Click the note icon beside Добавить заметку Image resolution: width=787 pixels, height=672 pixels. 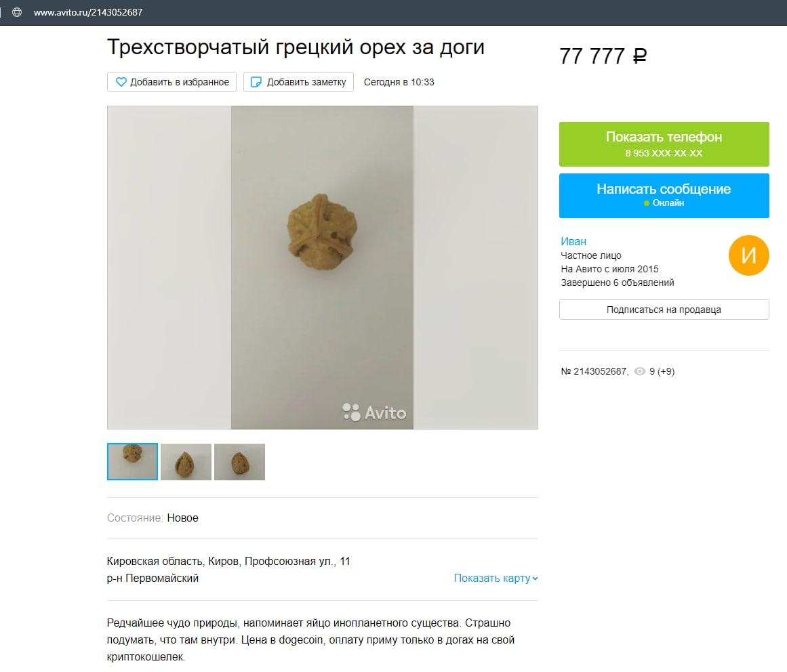[256, 82]
